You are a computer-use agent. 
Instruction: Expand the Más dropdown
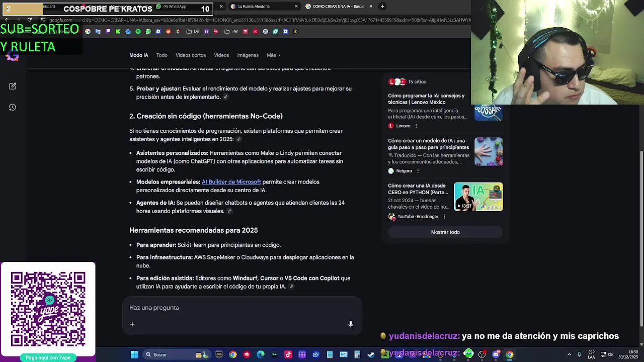(x=274, y=55)
